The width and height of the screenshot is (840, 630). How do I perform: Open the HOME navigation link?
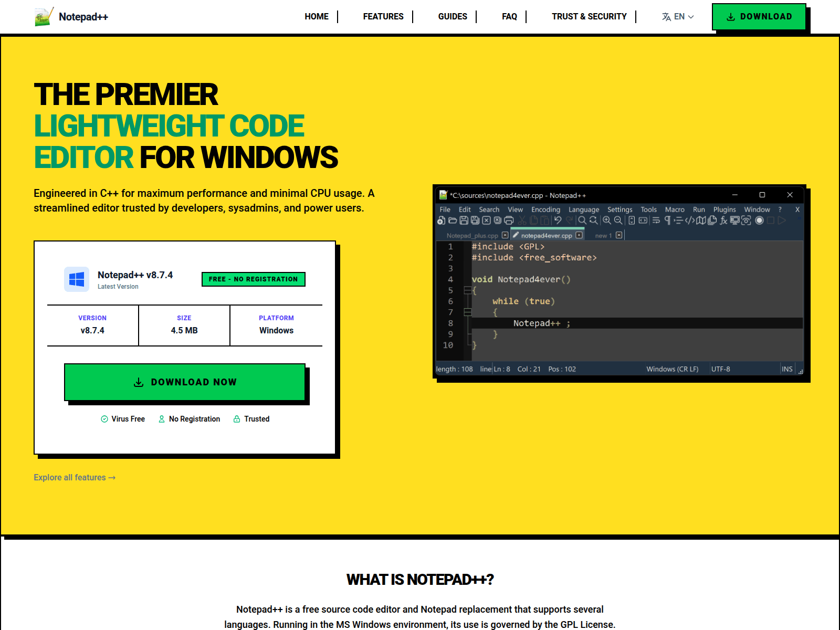click(317, 17)
